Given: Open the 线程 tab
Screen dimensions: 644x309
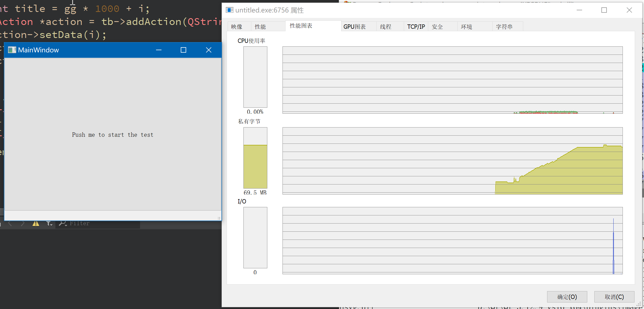Looking at the screenshot, I should 385,27.
